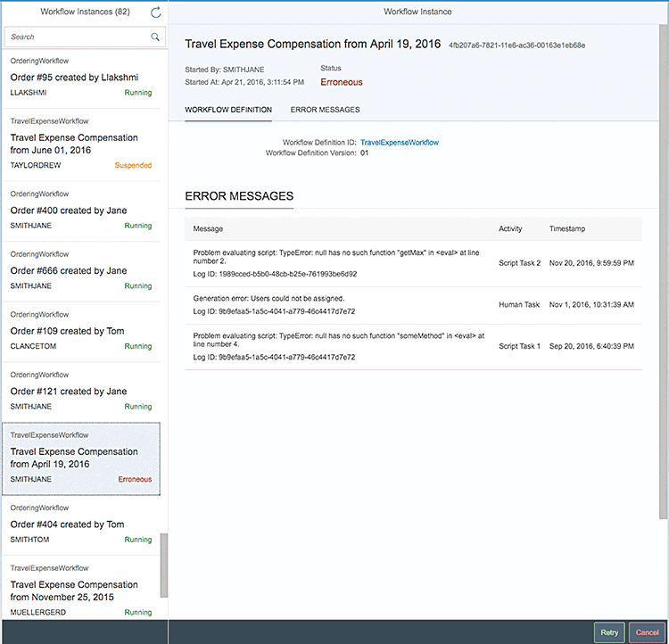Open Order #404 created by Tom
The width and height of the screenshot is (669, 644).
(81, 524)
